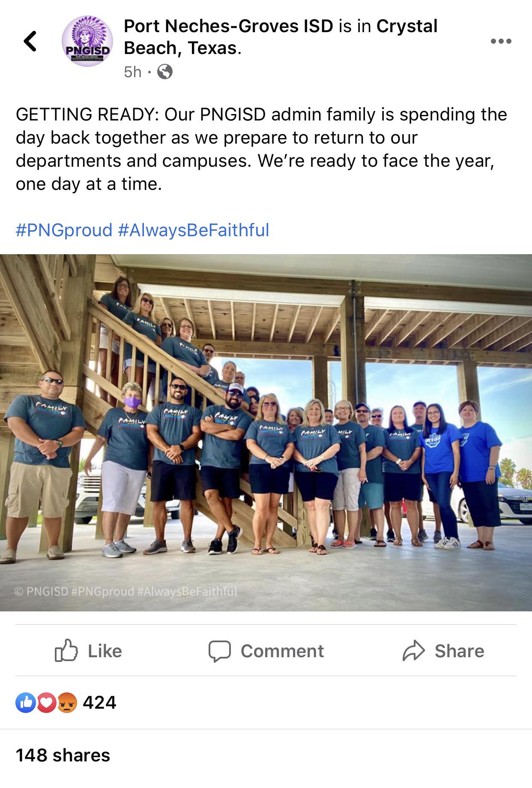Image resolution: width=532 pixels, height=788 pixels.
Task: Click the 5h post timestamp
Action: click(132, 72)
